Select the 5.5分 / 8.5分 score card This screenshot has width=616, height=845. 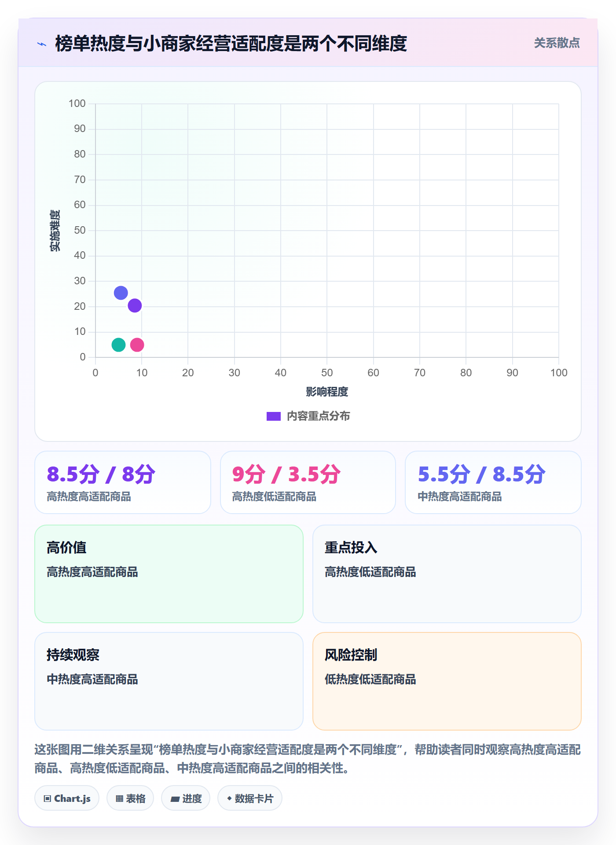click(493, 482)
